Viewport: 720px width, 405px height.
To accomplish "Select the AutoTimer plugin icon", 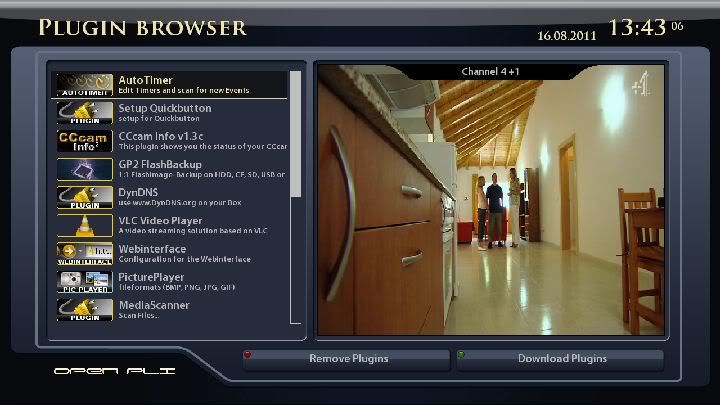I will click(84, 85).
